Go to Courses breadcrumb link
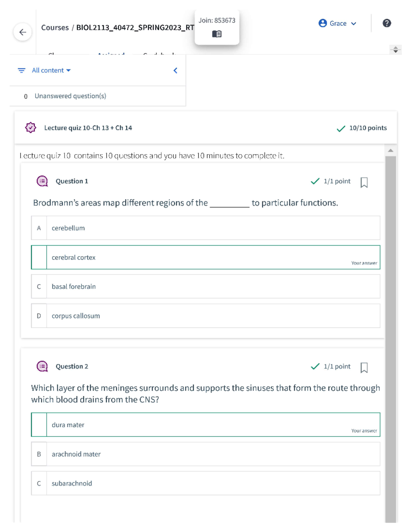The image size is (411, 532). [55, 28]
